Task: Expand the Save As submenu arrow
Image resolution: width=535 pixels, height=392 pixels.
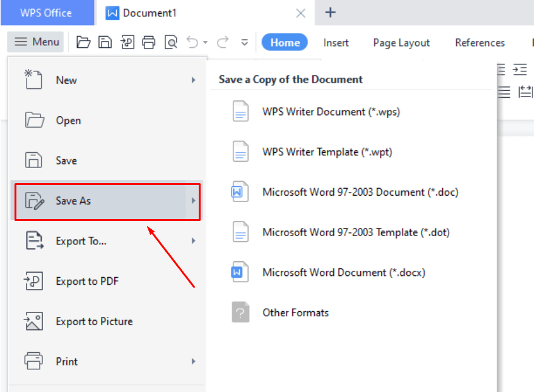Action: [194, 201]
